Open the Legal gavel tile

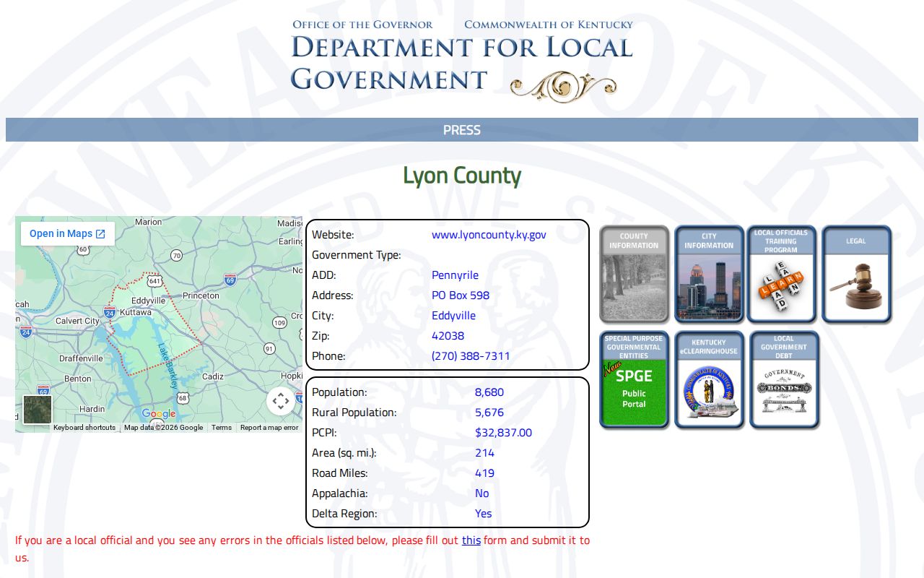tap(856, 274)
